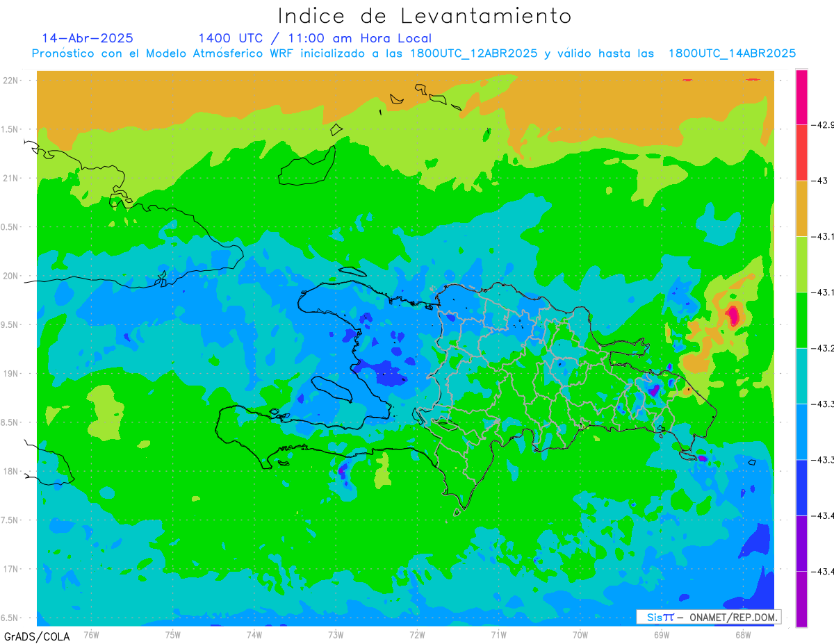Click the '6.5N' latitude label
The width and height of the screenshot is (834, 644).
(10, 618)
